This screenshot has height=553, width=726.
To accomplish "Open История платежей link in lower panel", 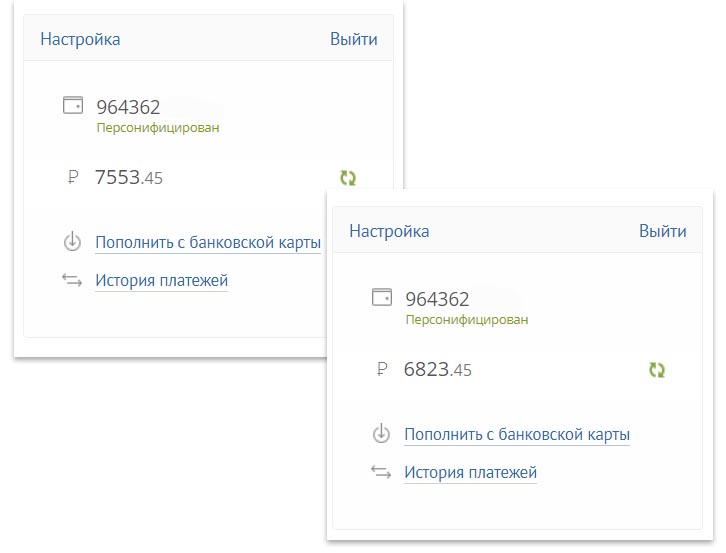I will [470, 472].
